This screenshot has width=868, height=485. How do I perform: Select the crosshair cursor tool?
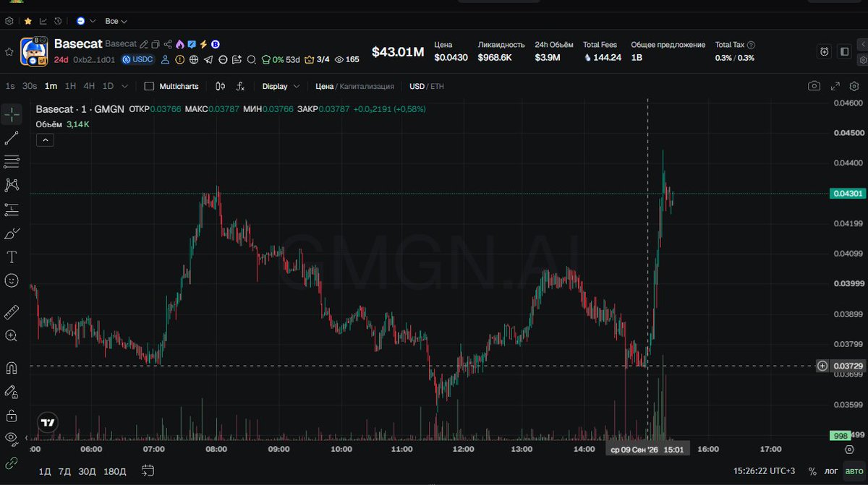click(x=12, y=114)
